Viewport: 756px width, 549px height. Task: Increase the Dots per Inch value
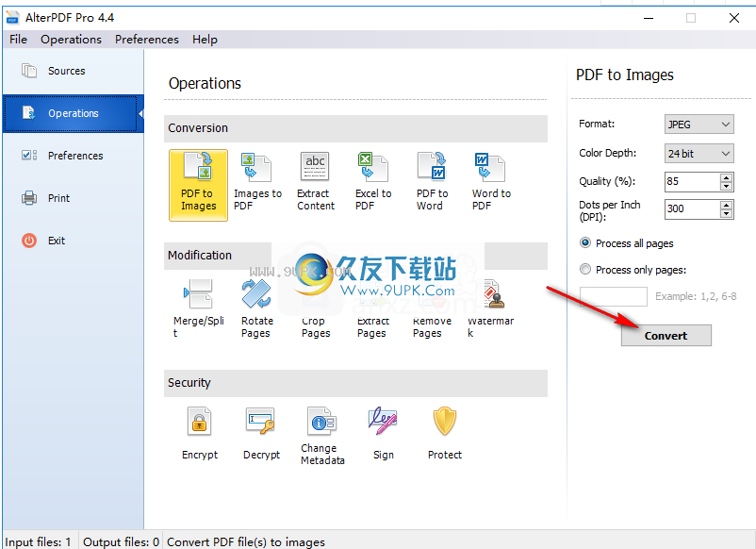(726, 205)
